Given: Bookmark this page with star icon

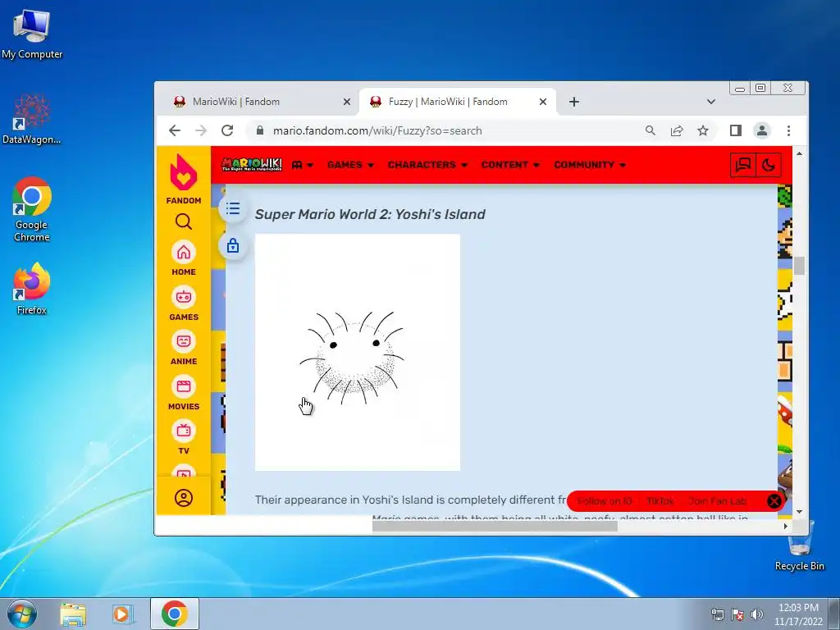Looking at the screenshot, I should 703,130.
